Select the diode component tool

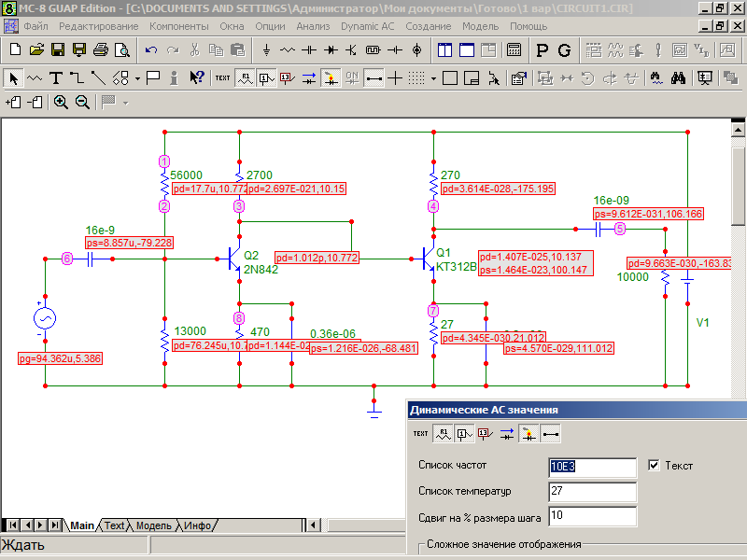331,49
